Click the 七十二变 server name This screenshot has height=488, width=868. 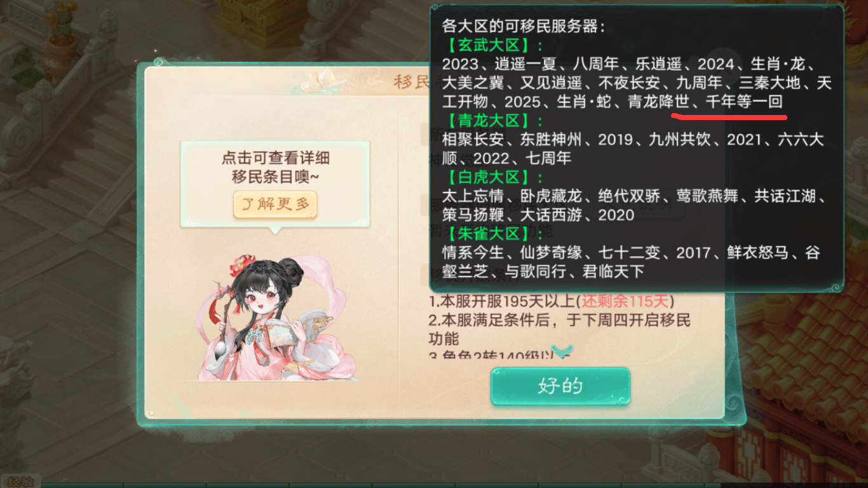pos(630,252)
